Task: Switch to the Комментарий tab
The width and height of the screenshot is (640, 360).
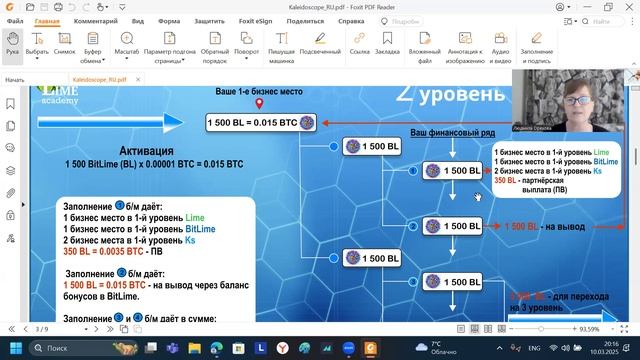Action: [x=96, y=21]
